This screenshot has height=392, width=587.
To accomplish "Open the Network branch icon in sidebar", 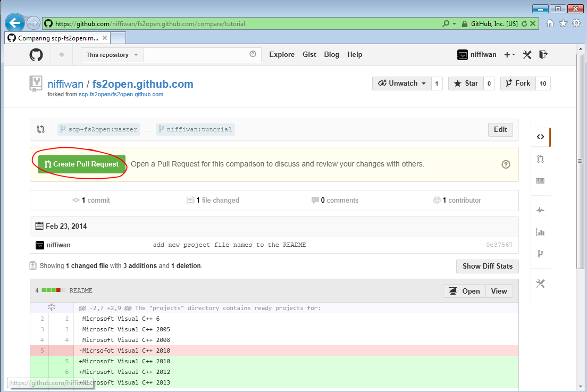I will [540, 254].
